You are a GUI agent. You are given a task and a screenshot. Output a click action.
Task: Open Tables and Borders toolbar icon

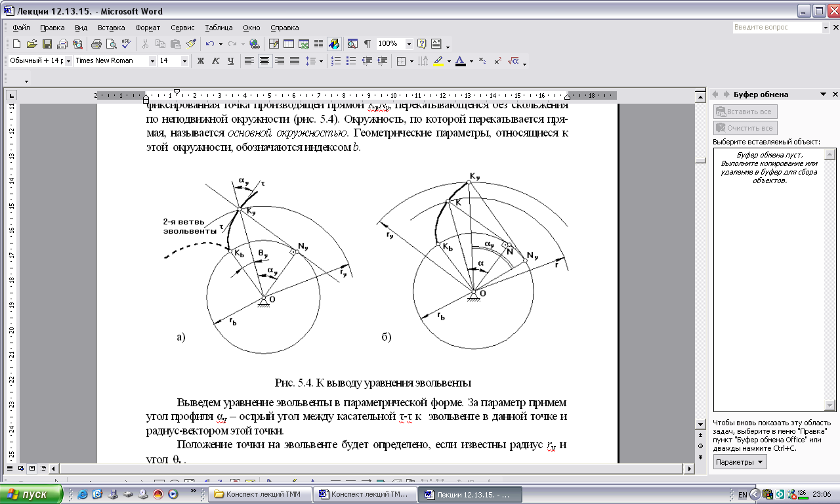[274, 44]
